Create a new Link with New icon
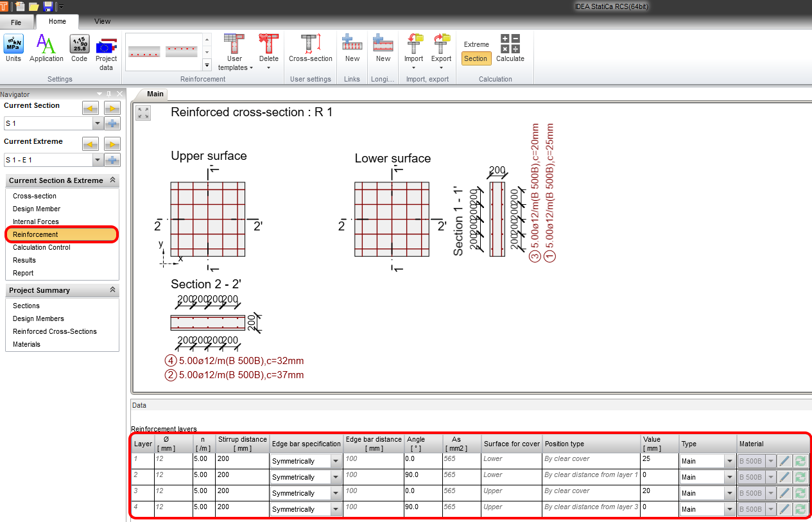This screenshot has width=812, height=522. click(x=352, y=48)
